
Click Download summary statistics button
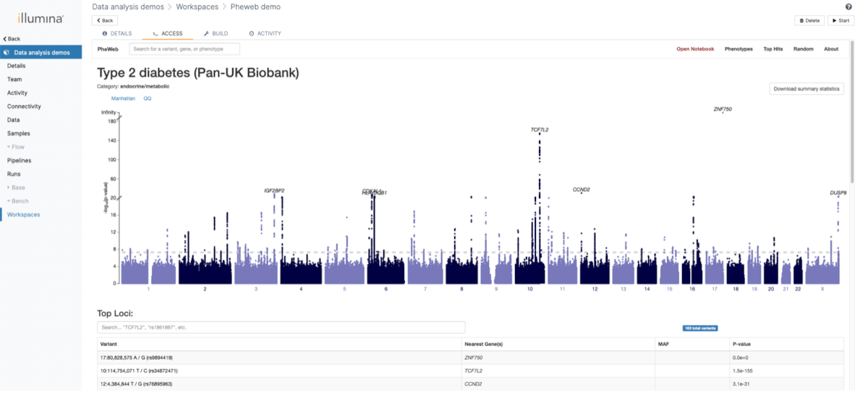click(x=806, y=89)
